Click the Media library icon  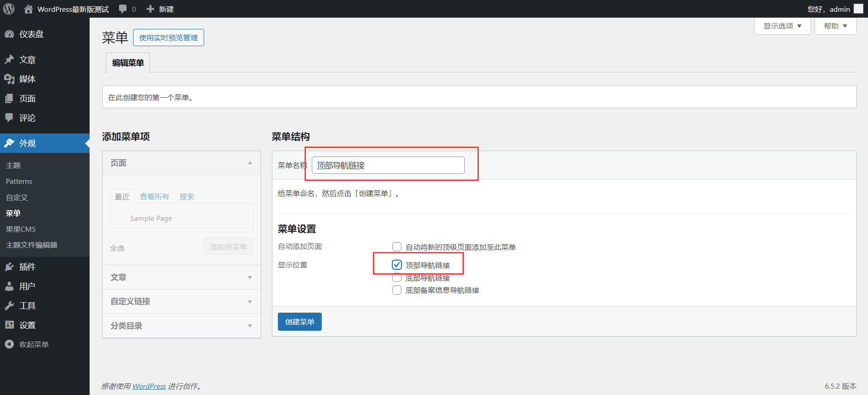[10, 79]
